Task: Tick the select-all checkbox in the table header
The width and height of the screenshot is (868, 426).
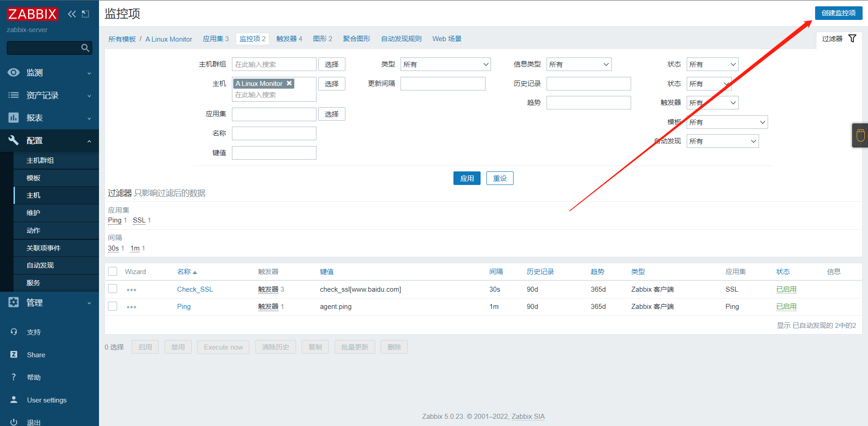Action: pyautogui.click(x=113, y=271)
